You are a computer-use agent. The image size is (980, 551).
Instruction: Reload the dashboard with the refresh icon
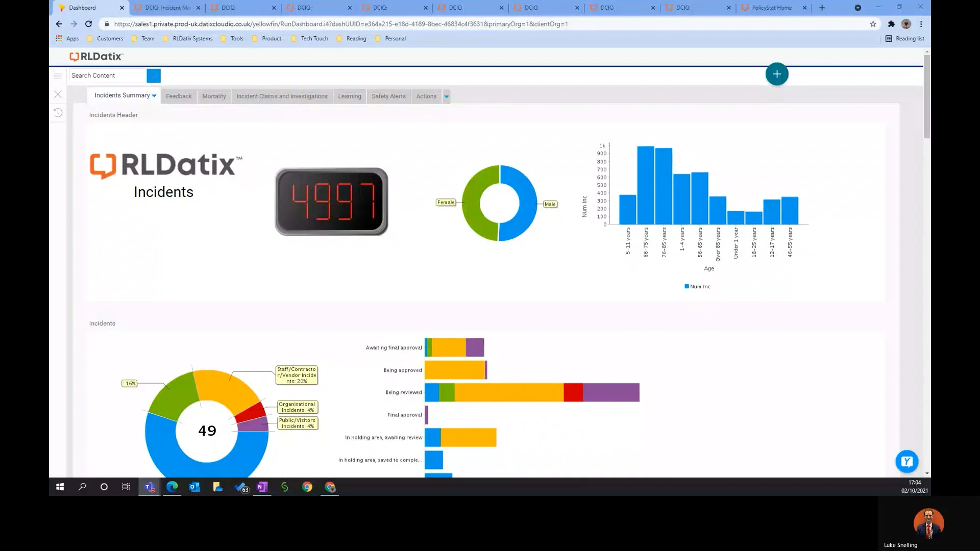pyautogui.click(x=88, y=24)
